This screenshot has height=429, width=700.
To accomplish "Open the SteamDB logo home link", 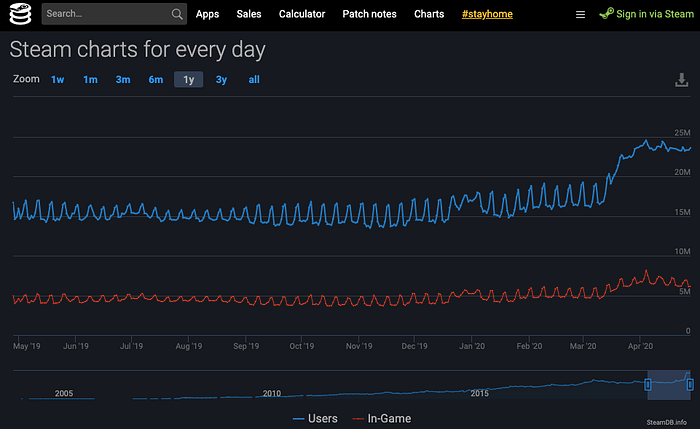I will point(20,14).
